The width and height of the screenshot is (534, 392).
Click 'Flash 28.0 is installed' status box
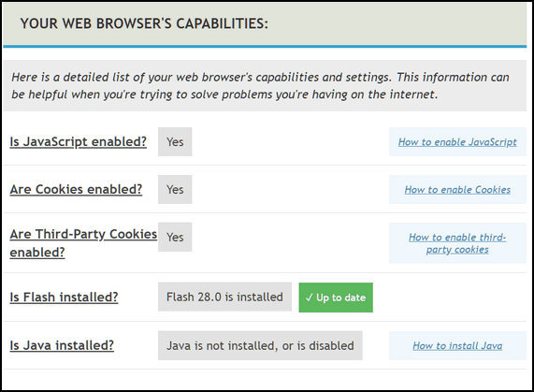point(224,297)
